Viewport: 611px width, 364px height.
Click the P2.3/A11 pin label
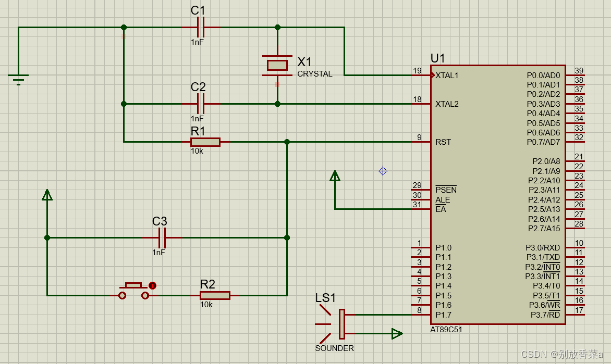coord(544,190)
